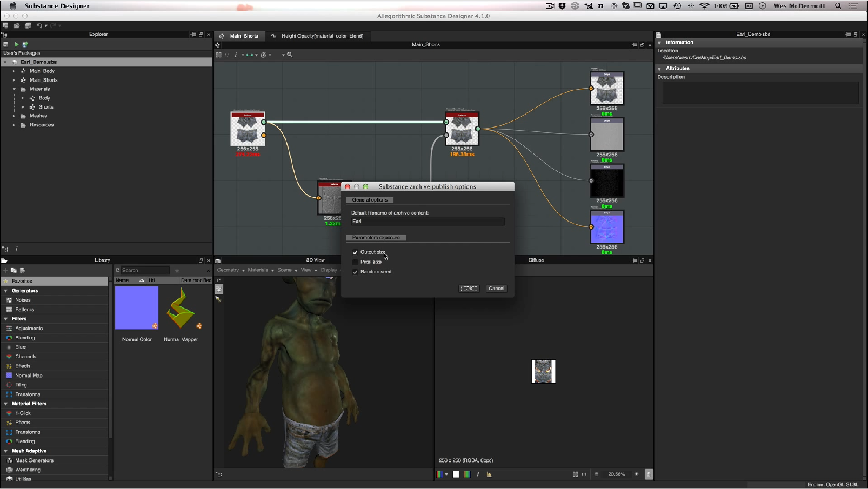Cancel the Substance archive publish dialog

point(496,289)
